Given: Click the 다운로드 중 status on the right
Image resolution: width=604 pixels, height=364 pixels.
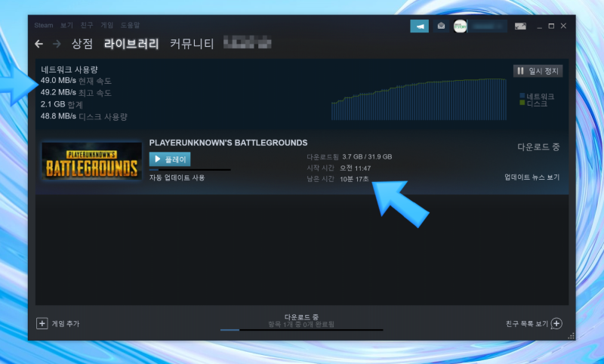Looking at the screenshot, I should tap(538, 147).
